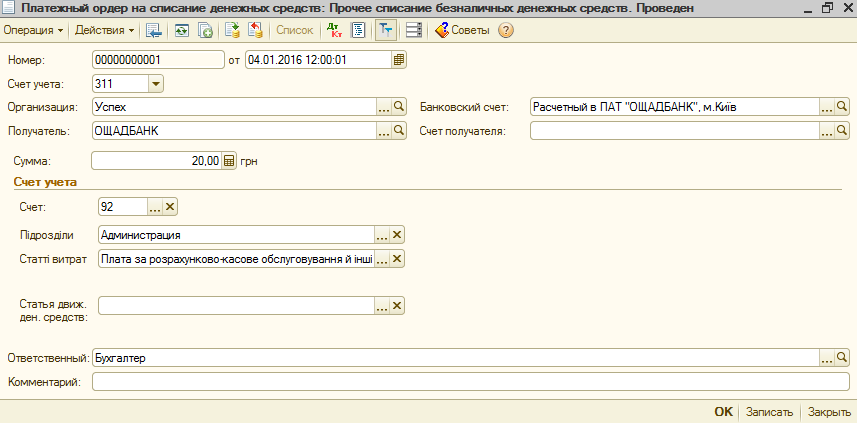Expand the Счет учета 311 dropdown
Screen dimensions: 857x423
click(x=155, y=83)
